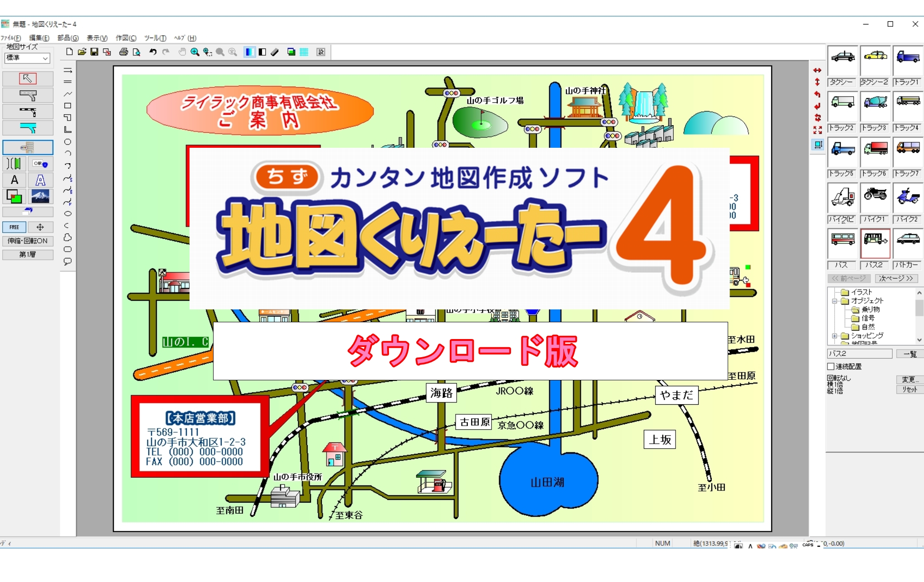Select the plain text A tool

pos(15,180)
